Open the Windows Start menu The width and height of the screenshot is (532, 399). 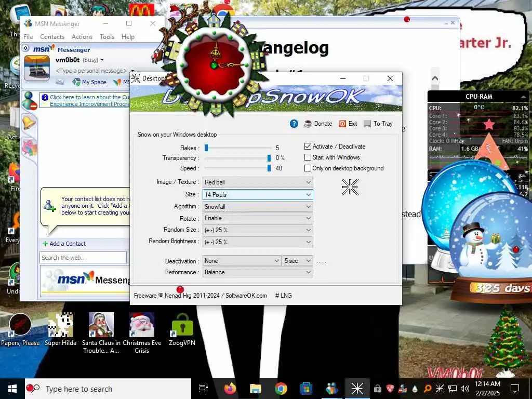point(12,389)
